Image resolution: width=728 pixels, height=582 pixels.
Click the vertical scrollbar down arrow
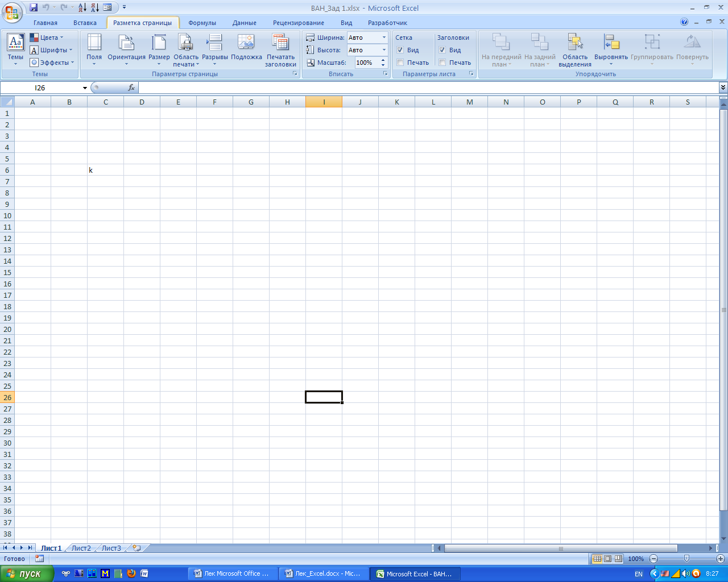tap(723, 539)
